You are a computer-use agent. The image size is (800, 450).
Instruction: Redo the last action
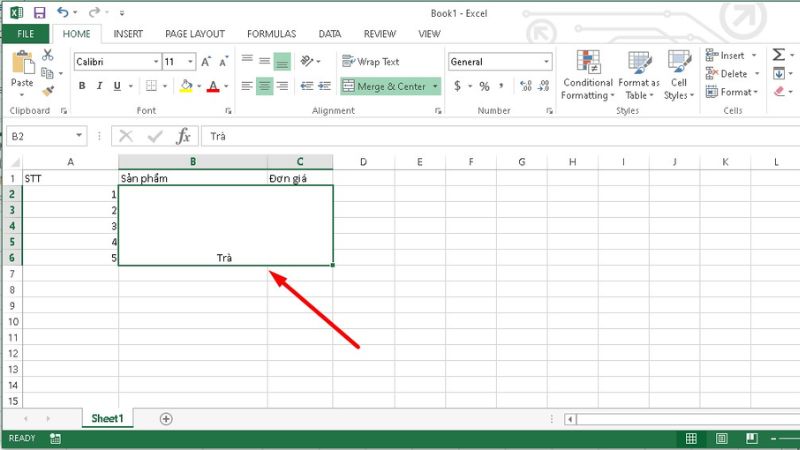tap(94, 12)
